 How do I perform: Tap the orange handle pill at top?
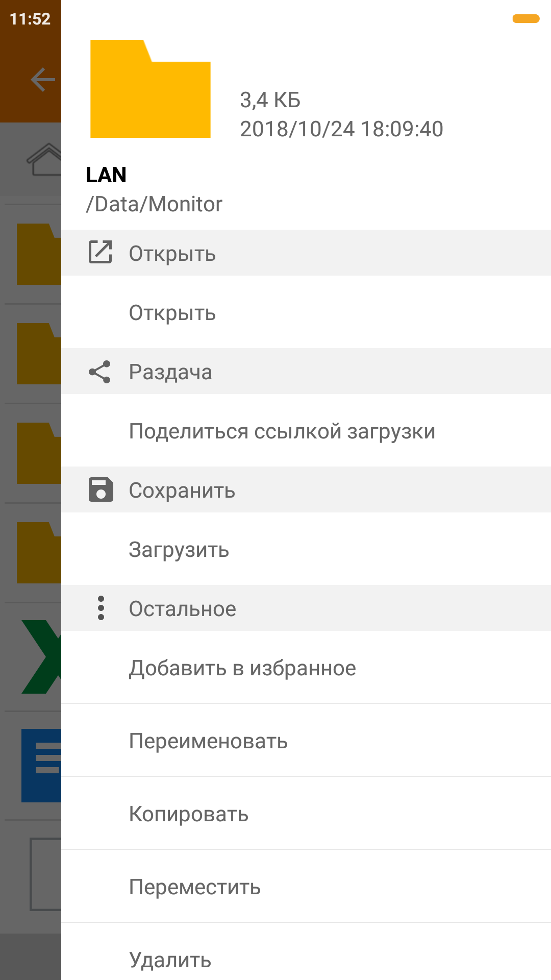click(x=526, y=19)
